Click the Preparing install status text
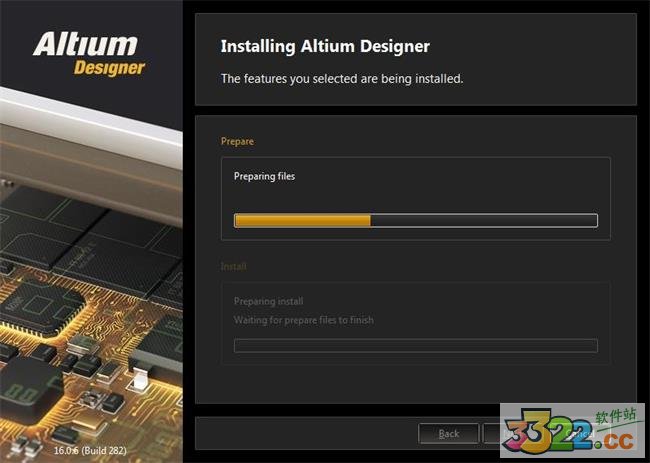Viewport: 650px width, 463px height. coord(268,301)
